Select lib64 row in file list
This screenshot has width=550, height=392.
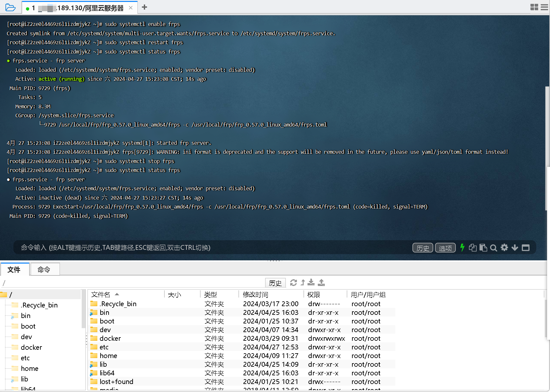242,373
